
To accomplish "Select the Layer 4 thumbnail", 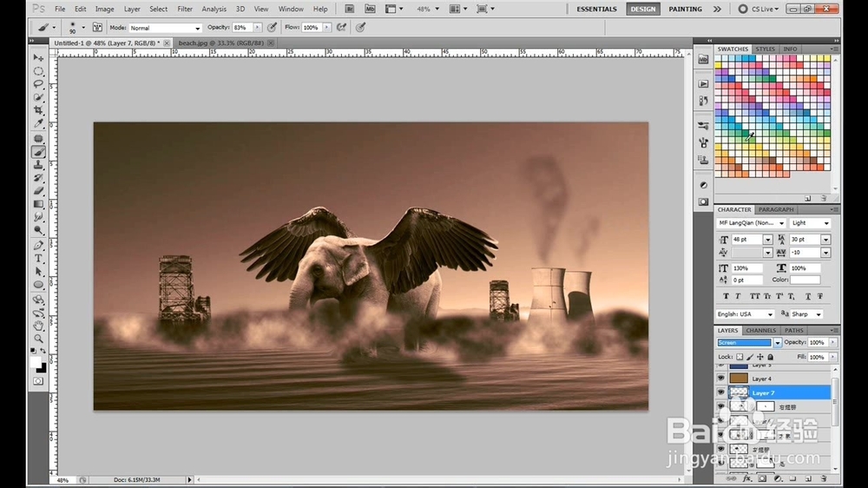I will pyautogui.click(x=739, y=379).
